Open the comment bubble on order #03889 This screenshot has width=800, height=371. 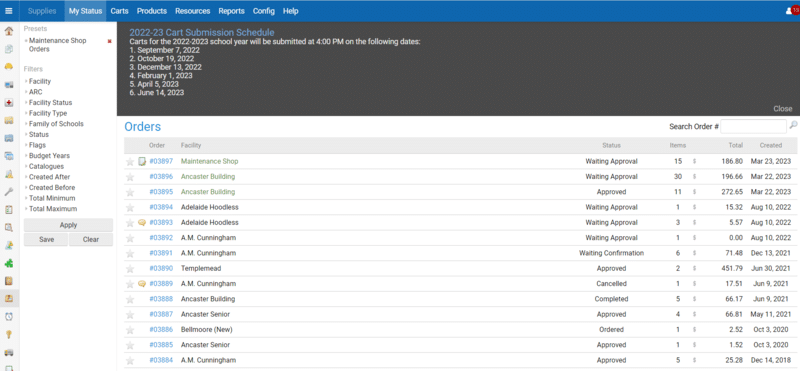point(142,284)
